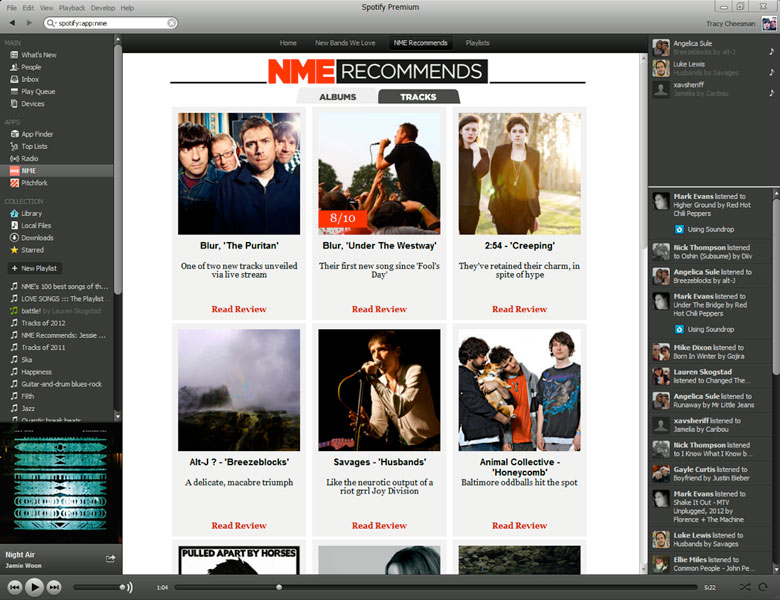The image size is (780, 600).
Task: Switch to the Albums tab
Action: pos(338,97)
